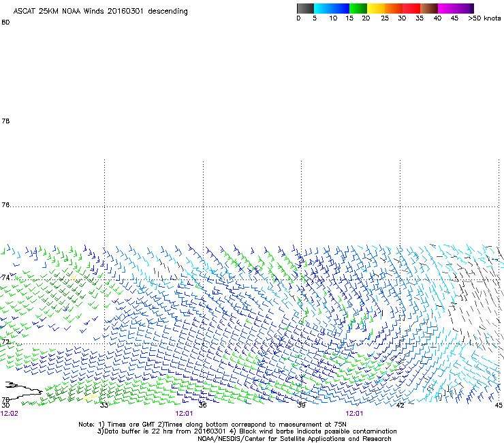Click the chart title 'ASCAT 25KM NOAA Winds 20160301 descending'
This screenshot has height=443, width=504.
100,11
